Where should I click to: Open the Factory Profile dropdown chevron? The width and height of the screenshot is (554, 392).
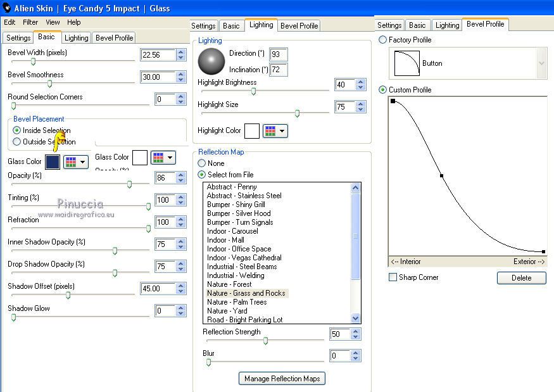[x=541, y=63]
